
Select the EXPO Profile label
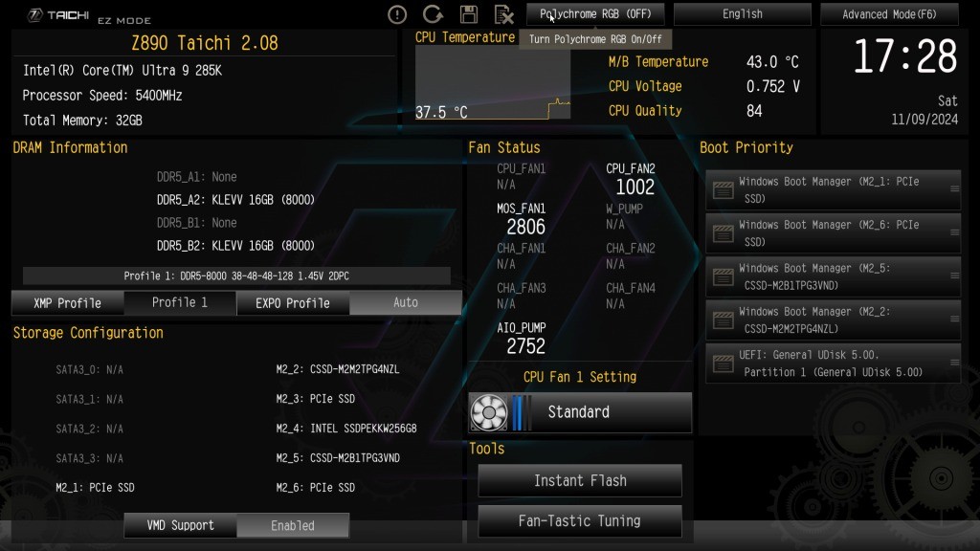pyautogui.click(x=293, y=303)
